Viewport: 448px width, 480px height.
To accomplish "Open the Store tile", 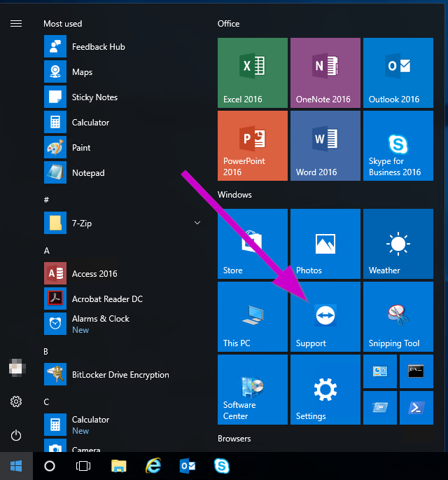I will [x=253, y=244].
